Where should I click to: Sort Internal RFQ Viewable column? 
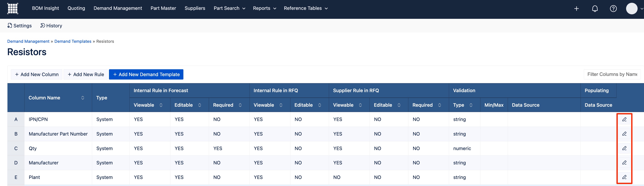click(x=281, y=105)
